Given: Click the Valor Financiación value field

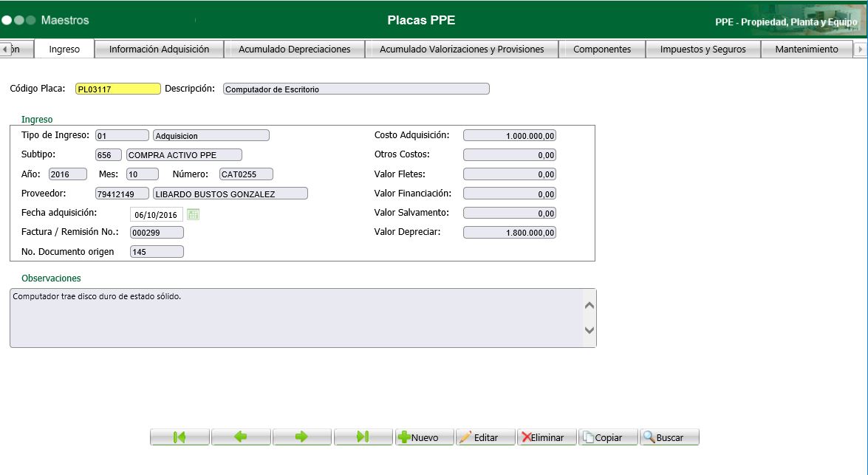Looking at the screenshot, I should 509,194.
